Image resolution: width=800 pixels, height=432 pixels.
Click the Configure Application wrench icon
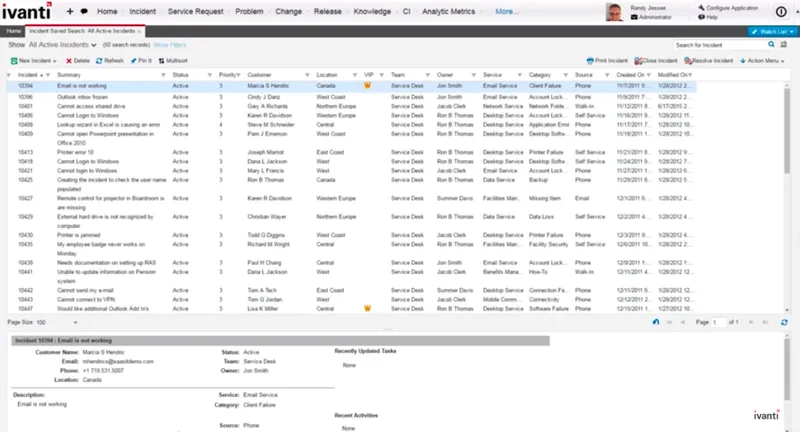pos(701,8)
